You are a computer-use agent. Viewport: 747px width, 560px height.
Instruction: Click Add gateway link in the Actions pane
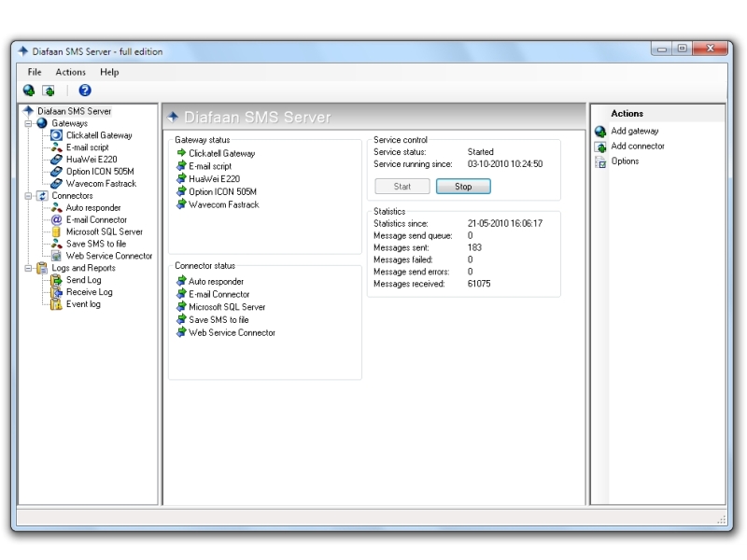(x=635, y=131)
